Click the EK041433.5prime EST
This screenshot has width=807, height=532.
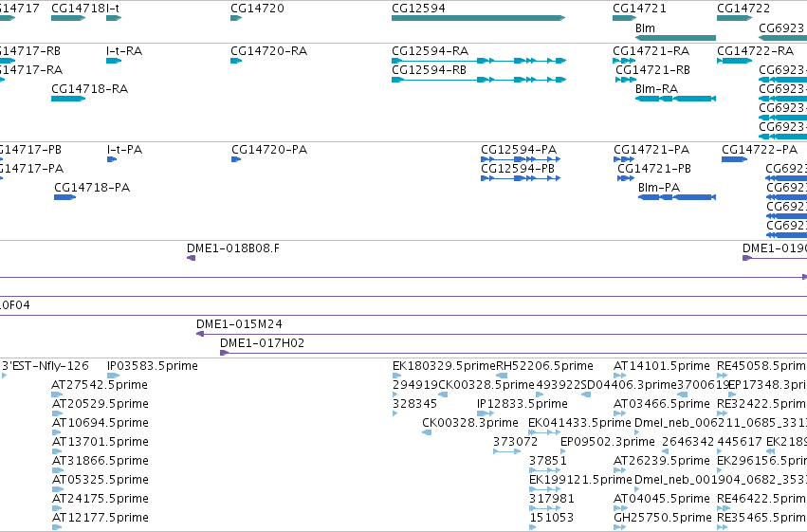(x=544, y=432)
